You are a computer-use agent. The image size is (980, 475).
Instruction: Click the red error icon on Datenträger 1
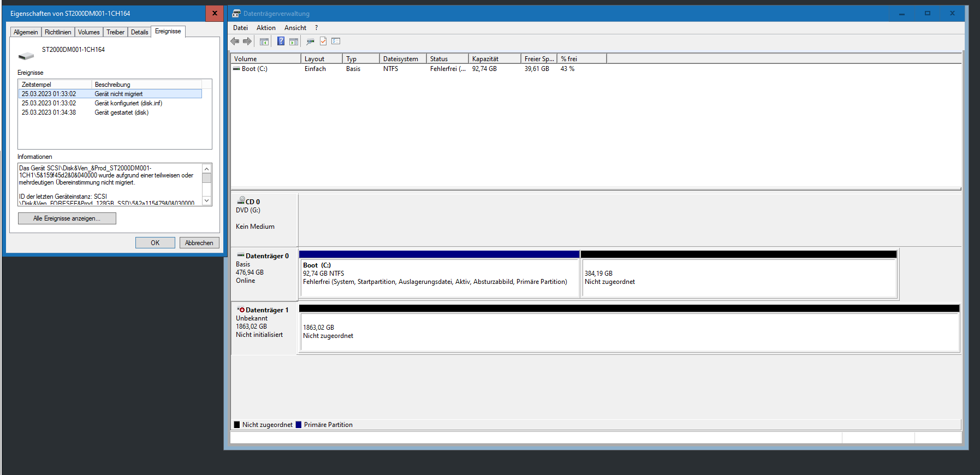click(241, 310)
